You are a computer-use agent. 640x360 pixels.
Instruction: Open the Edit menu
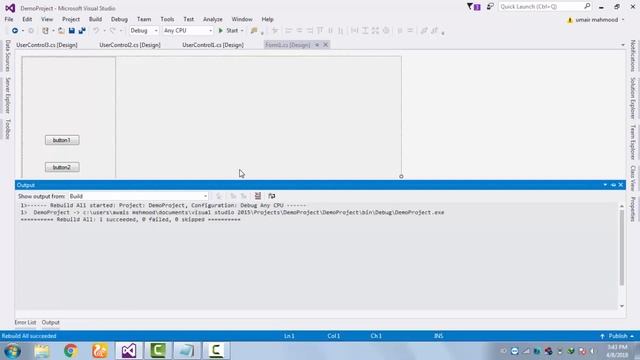(x=27, y=19)
